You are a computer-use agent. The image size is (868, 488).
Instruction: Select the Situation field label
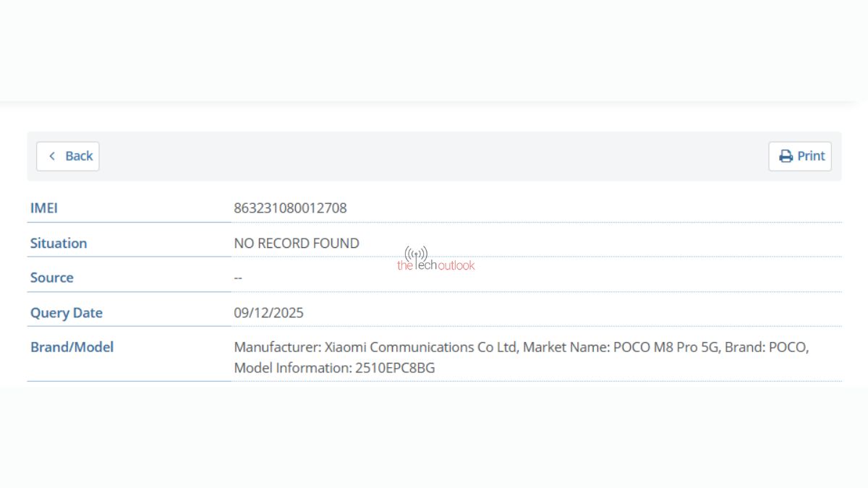pos(59,243)
